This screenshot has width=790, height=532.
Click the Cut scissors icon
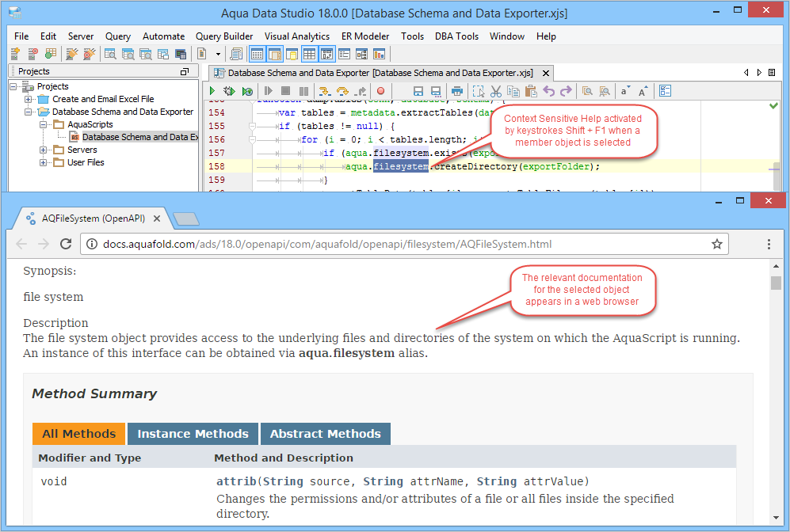pyautogui.click(x=496, y=91)
